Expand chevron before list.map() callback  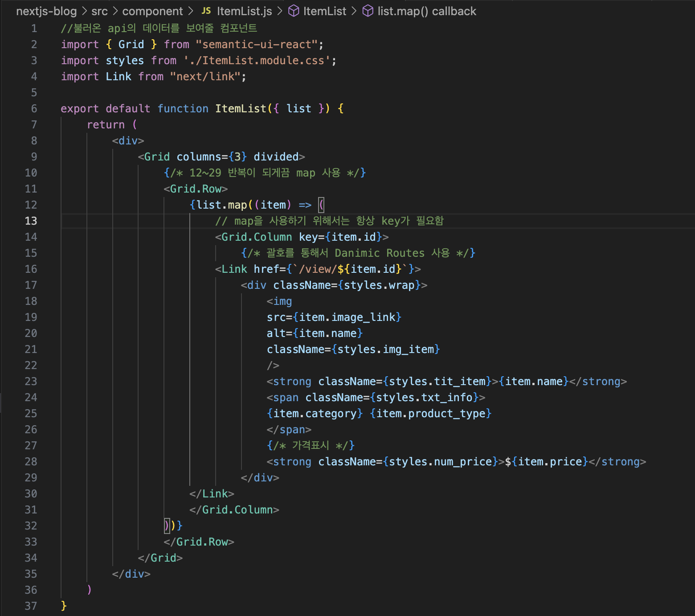click(354, 11)
